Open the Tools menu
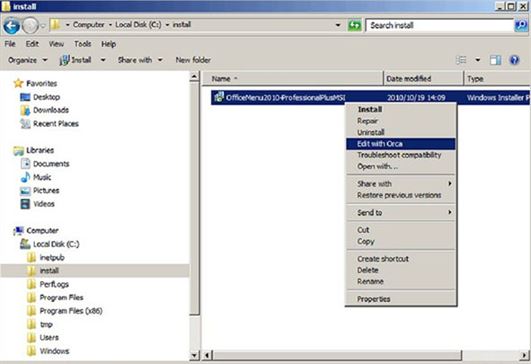Image resolution: width=531 pixels, height=364 pixels. click(x=83, y=44)
